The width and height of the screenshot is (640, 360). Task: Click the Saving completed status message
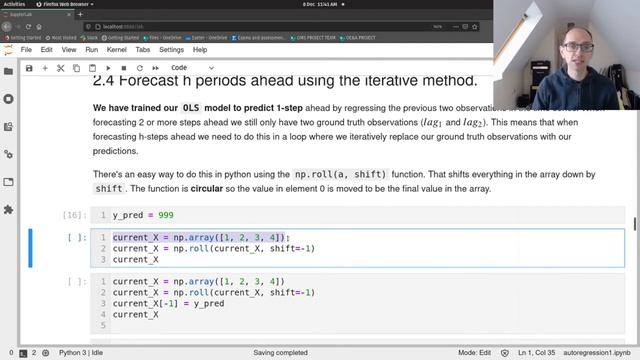tap(280, 353)
